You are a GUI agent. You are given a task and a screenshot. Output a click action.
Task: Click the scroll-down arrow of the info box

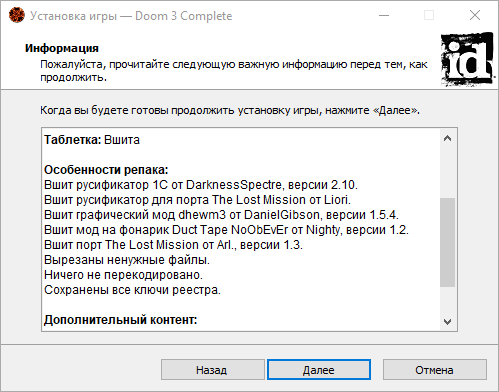point(447,321)
